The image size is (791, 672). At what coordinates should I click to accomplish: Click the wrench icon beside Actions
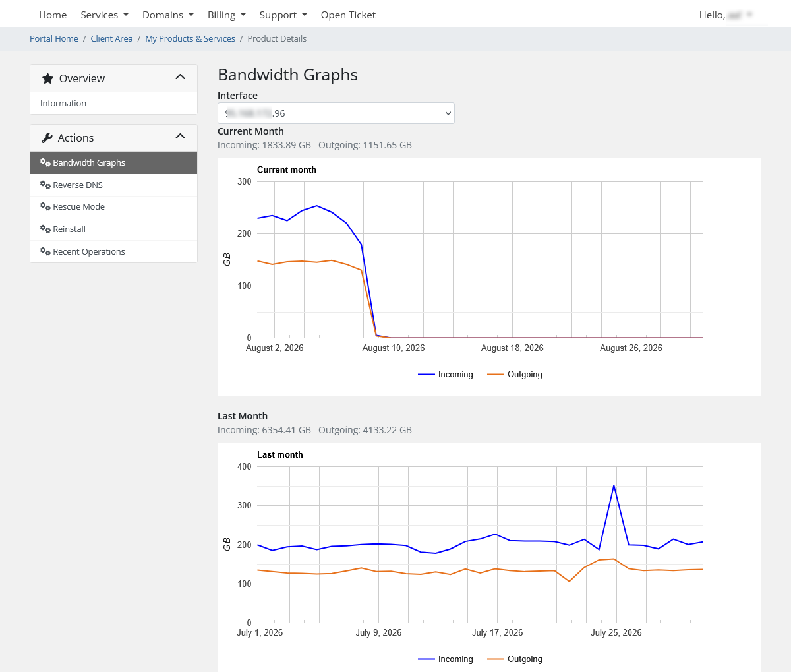[47, 138]
